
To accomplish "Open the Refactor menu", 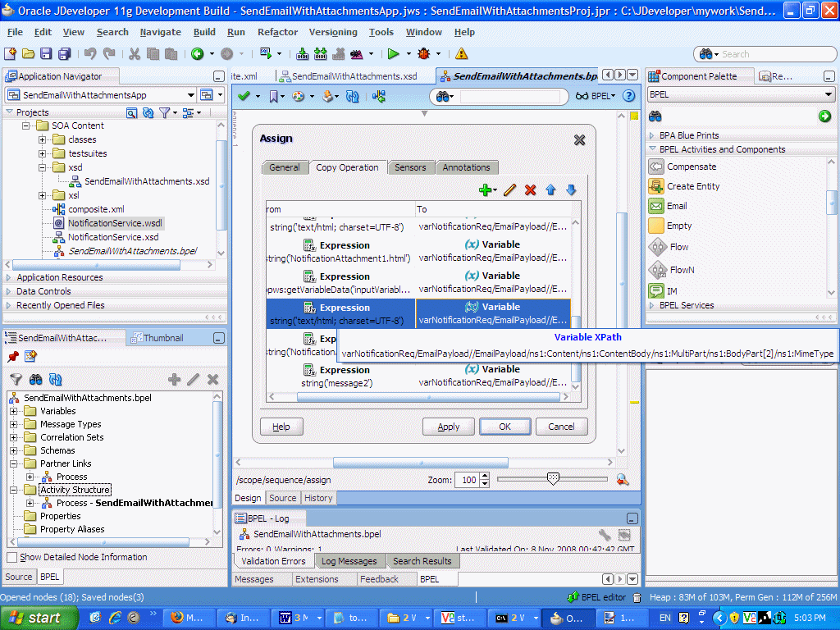I will (277, 32).
